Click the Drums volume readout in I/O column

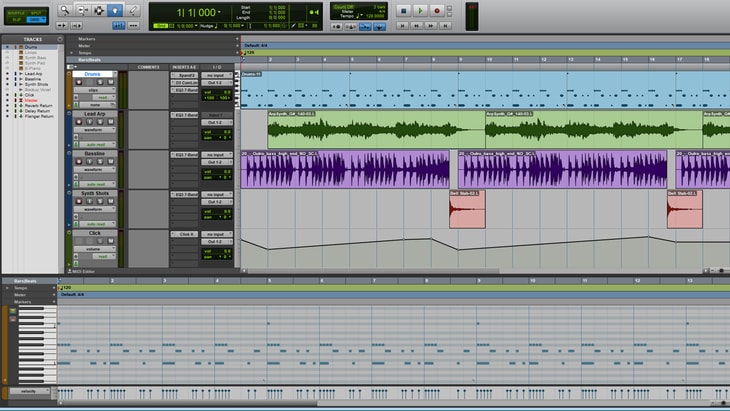[217, 92]
